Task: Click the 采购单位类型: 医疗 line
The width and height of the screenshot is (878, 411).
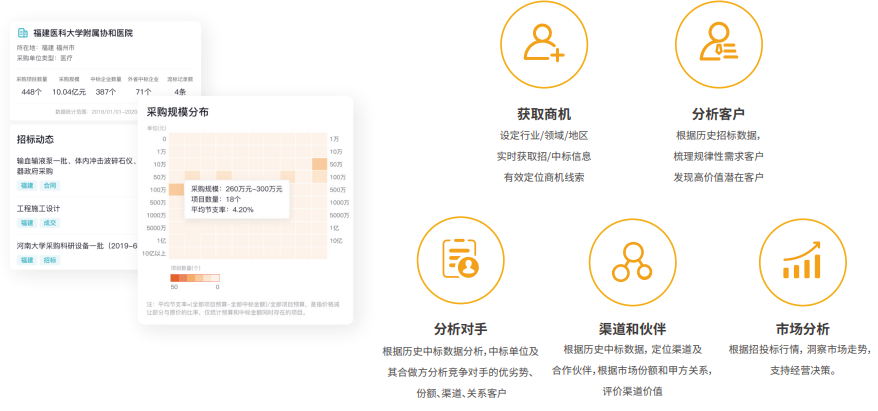Action: 44,58
